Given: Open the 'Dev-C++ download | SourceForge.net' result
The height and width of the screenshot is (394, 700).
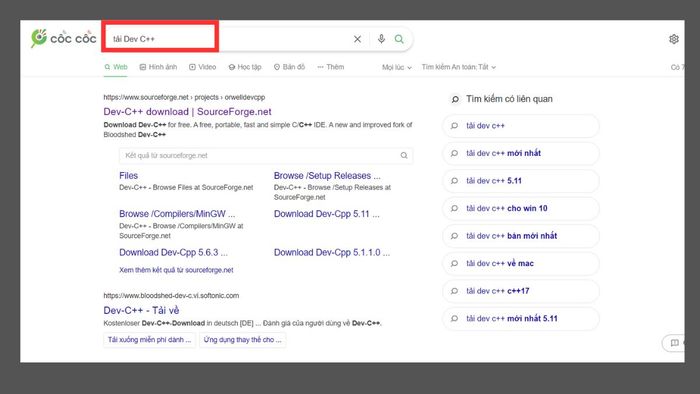Looking at the screenshot, I should click(x=188, y=112).
